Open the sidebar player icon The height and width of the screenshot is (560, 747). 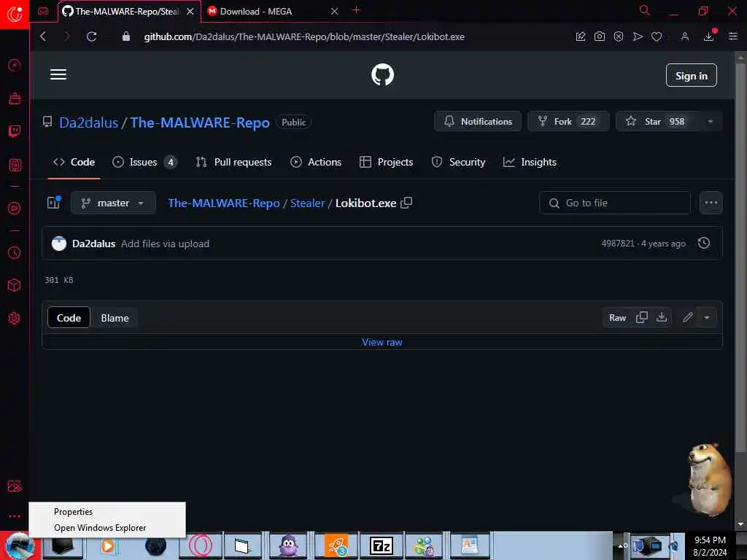pos(15,208)
